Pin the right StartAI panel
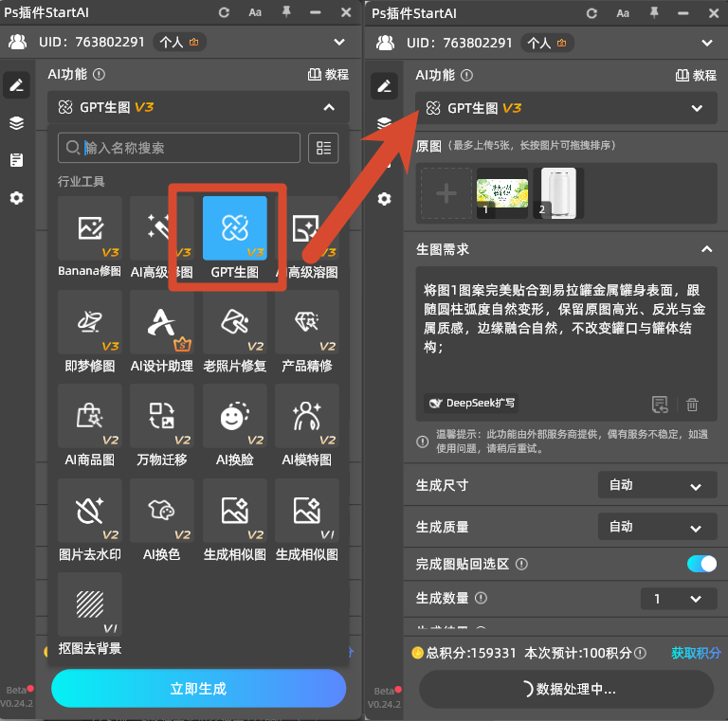The height and width of the screenshot is (721, 728). (654, 13)
